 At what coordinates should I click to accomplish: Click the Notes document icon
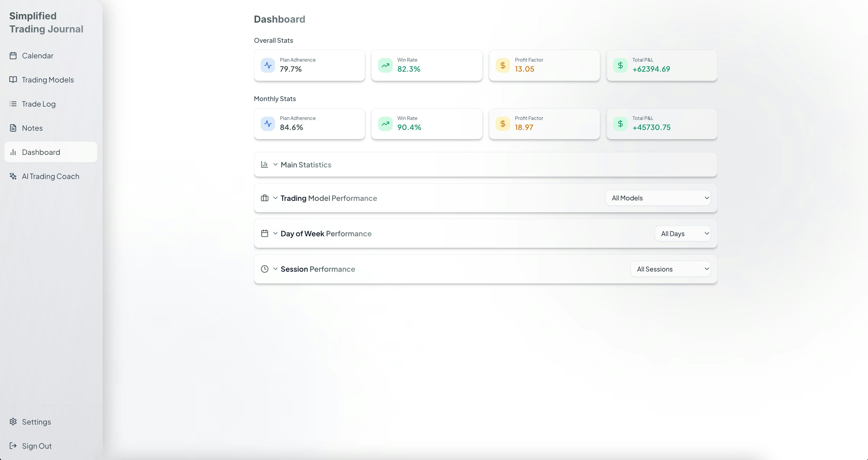pos(13,128)
